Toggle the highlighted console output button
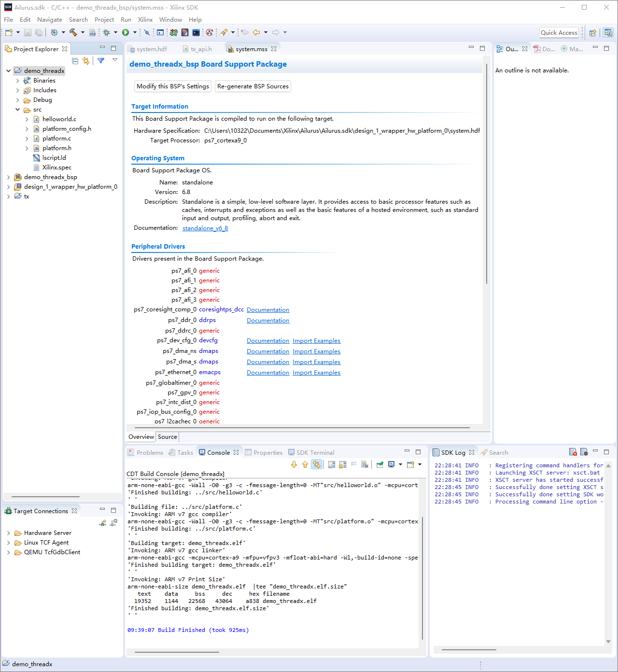This screenshot has width=618, height=672. click(316, 464)
